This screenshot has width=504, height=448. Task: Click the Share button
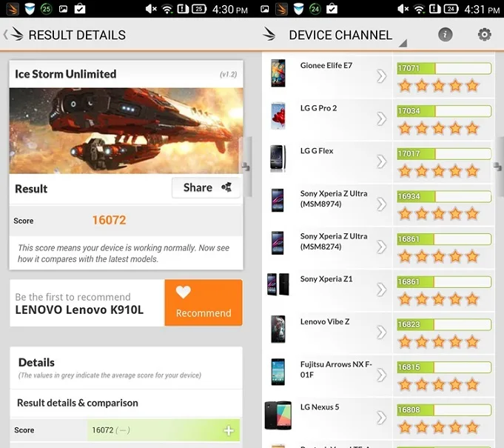206,187
